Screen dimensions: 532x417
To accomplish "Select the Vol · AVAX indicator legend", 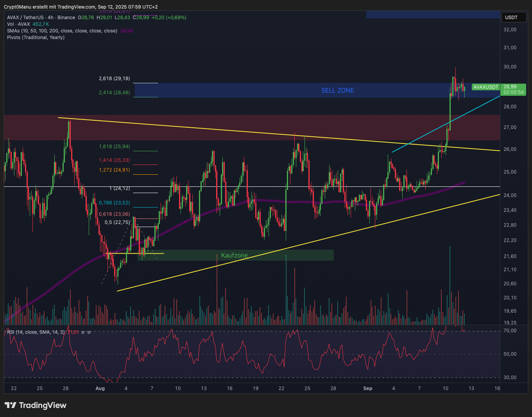I will (x=18, y=24).
